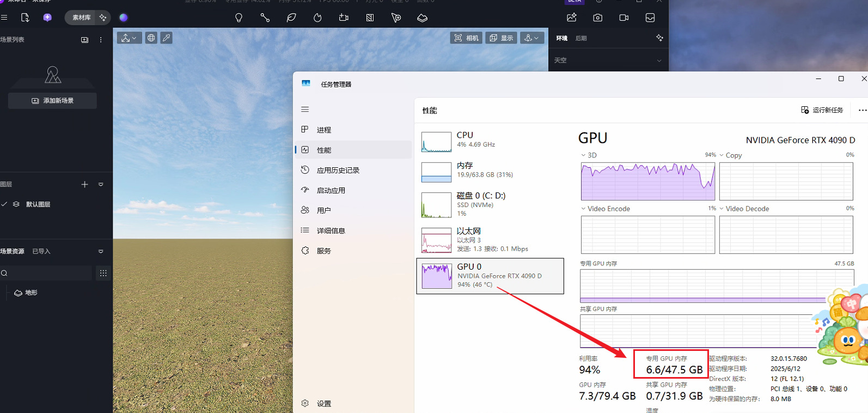Viewport: 868px width, 413px height.
Task: Switch to the 已导入 tab
Action: 41,251
